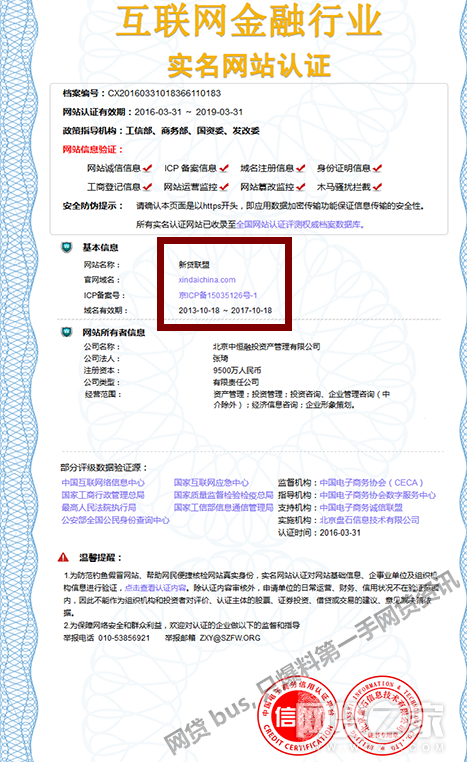The height and width of the screenshot is (762, 467).
Task: Click the shield icon beside 网站所有者信息
Action: [x=67, y=332]
